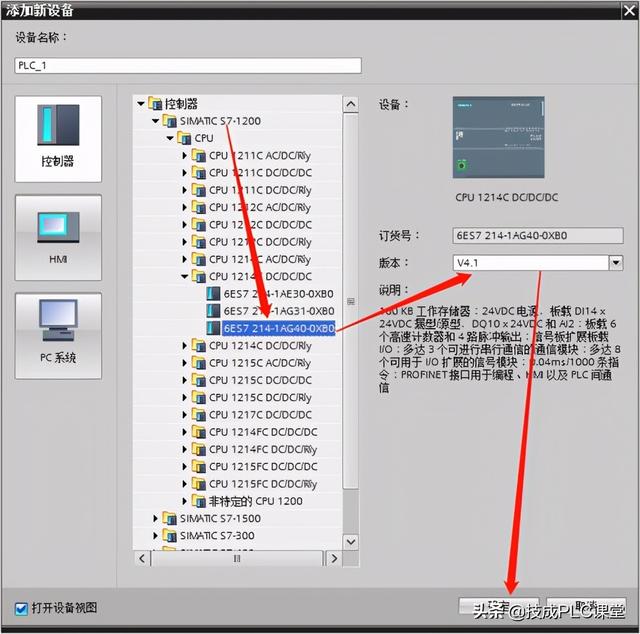Click the tree scroll down arrow
This screenshot has width=640, height=634.
(351, 542)
